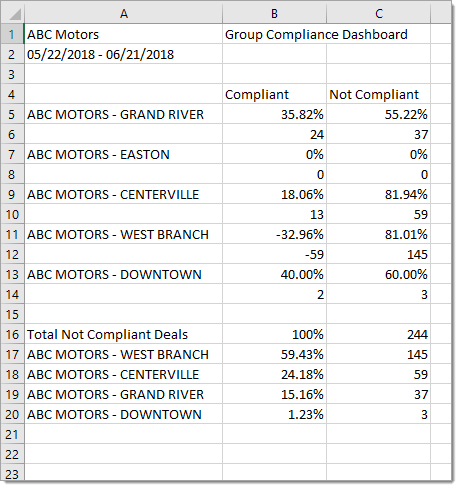Click the 244 total cell
The width and height of the screenshot is (459, 488).
pos(378,334)
